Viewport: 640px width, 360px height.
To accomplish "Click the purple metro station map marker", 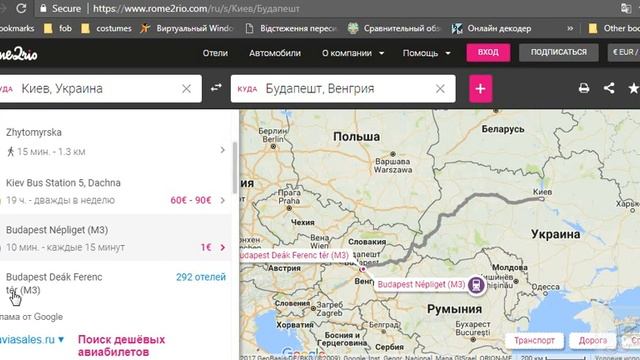I will coord(476,284).
